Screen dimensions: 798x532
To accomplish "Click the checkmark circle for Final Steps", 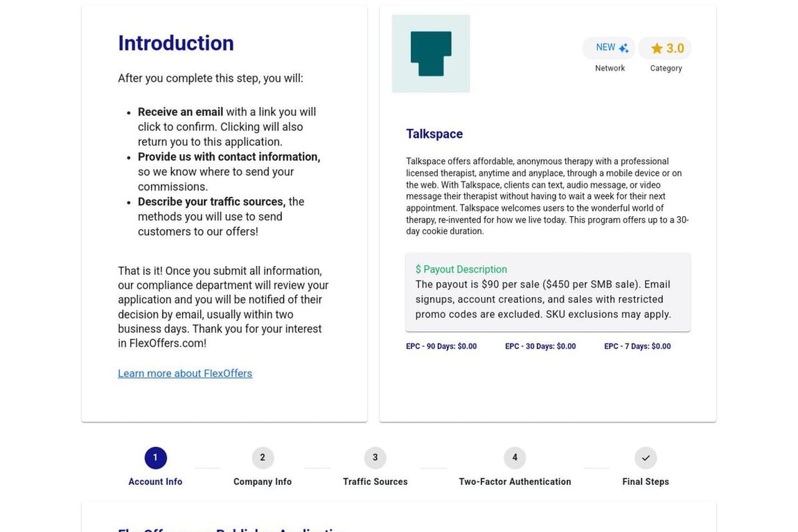I will [x=646, y=458].
